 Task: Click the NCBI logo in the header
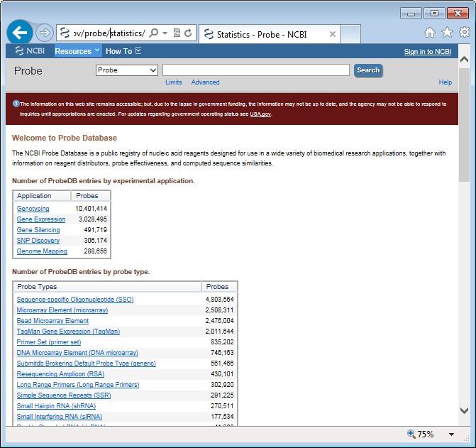tap(30, 50)
